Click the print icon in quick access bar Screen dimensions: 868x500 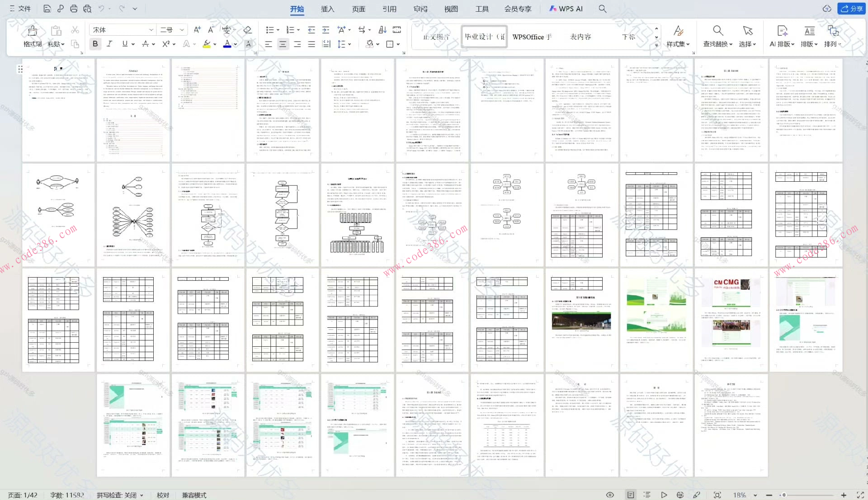tap(74, 9)
